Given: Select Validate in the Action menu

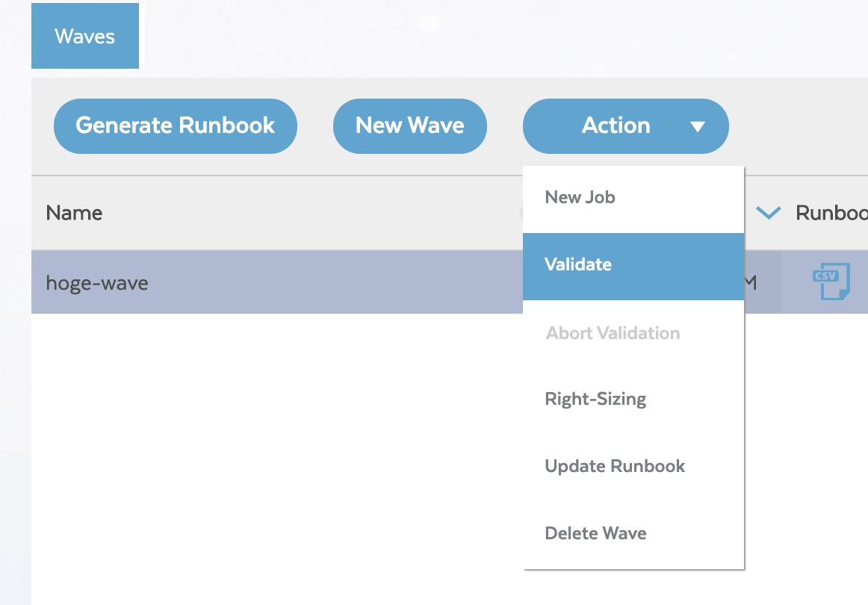Looking at the screenshot, I should 633,266.
